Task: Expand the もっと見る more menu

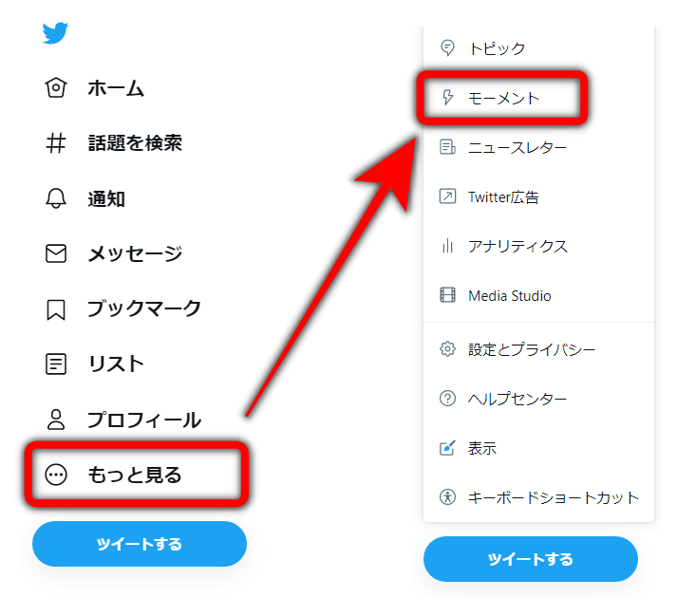Action: pyautogui.click(x=137, y=475)
